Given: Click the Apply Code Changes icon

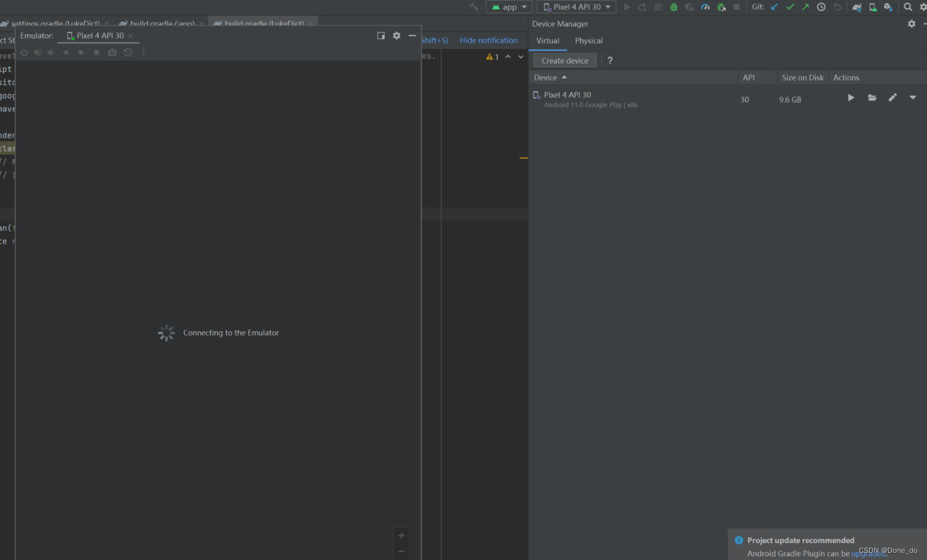Looking at the screenshot, I should 658,7.
